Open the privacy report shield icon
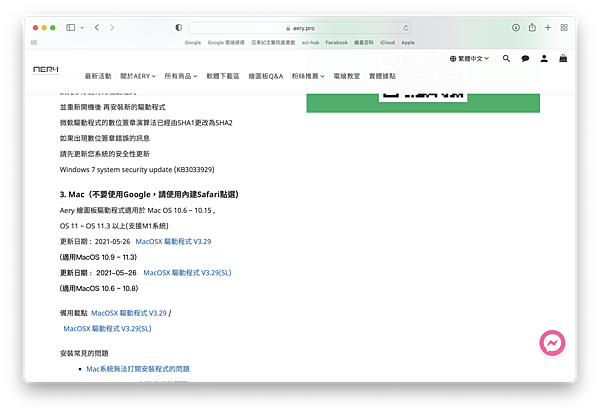The height and width of the screenshot is (414, 600). coord(178,28)
